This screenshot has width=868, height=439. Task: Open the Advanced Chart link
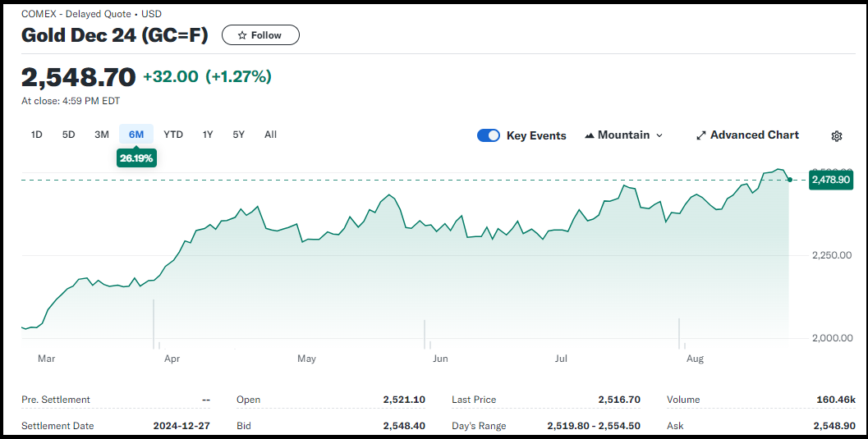tap(747, 135)
